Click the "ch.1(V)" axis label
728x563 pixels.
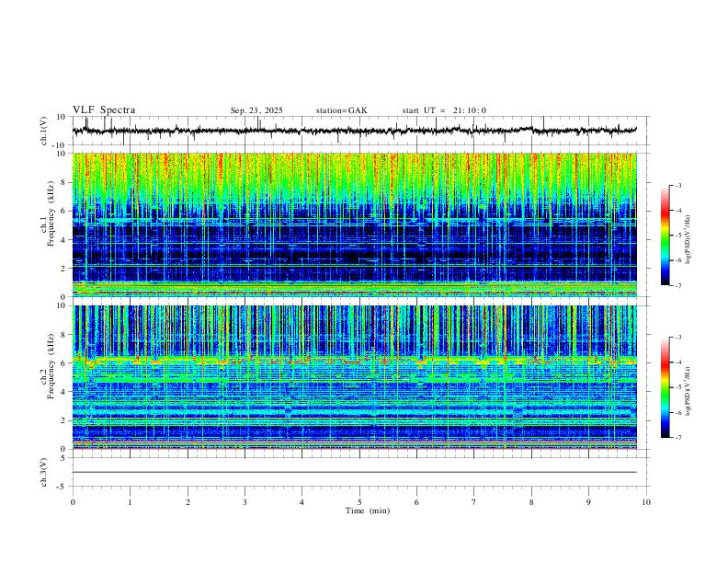click(44, 131)
